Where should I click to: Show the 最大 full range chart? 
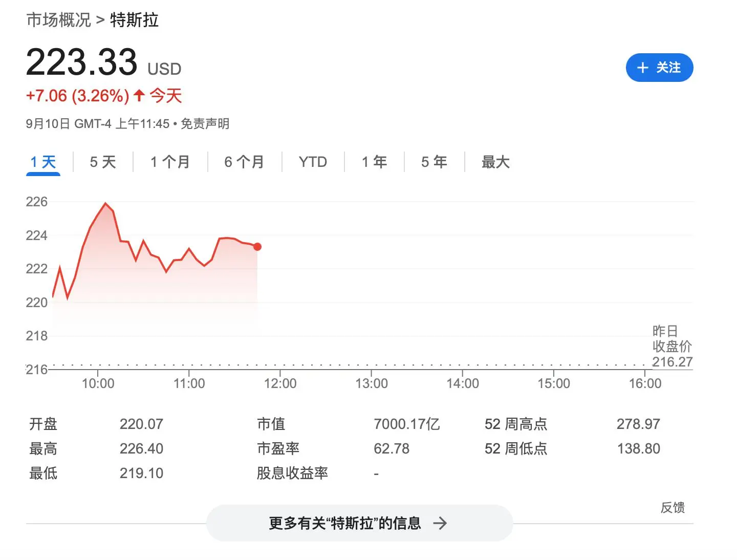[495, 162]
